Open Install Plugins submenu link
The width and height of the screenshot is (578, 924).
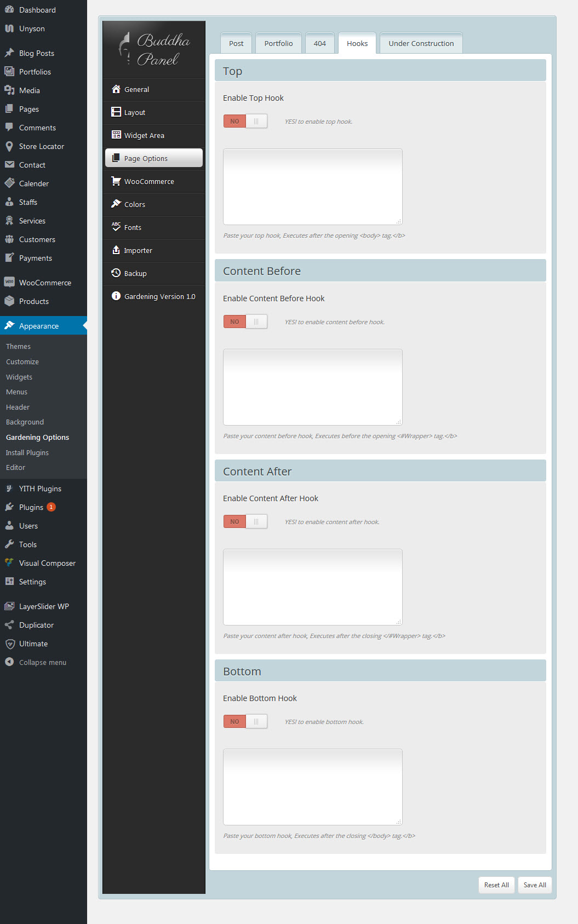27,453
